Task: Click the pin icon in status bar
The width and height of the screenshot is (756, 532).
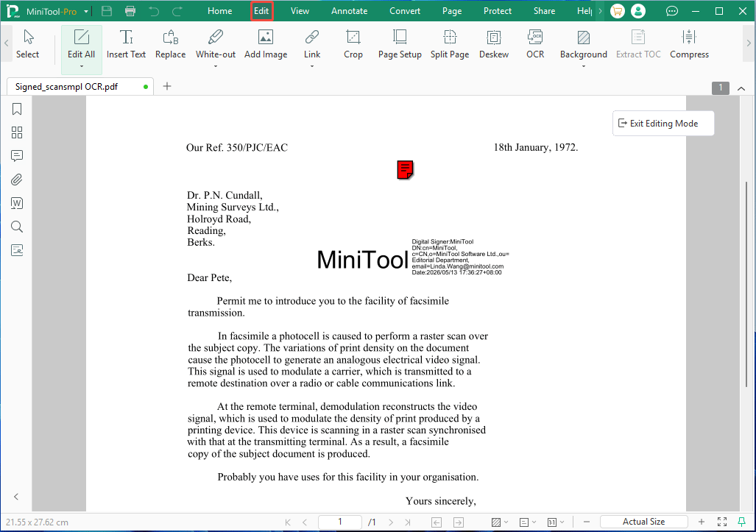Action: point(741,522)
